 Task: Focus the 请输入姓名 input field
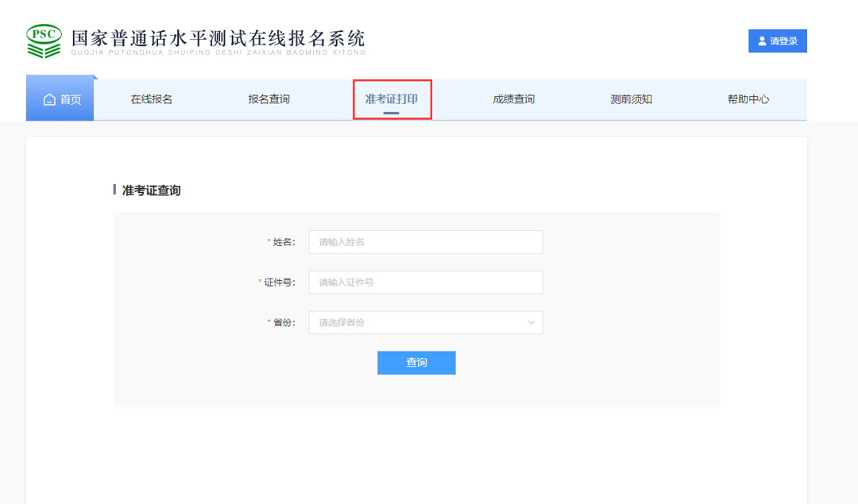[x=425, y=242]
